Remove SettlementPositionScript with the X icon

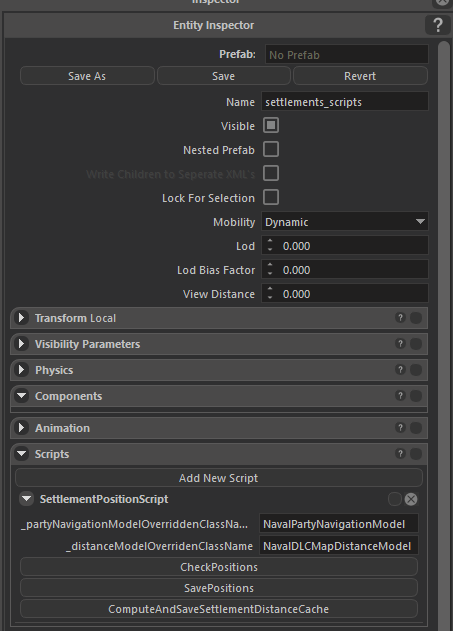[x=411, y=499]
